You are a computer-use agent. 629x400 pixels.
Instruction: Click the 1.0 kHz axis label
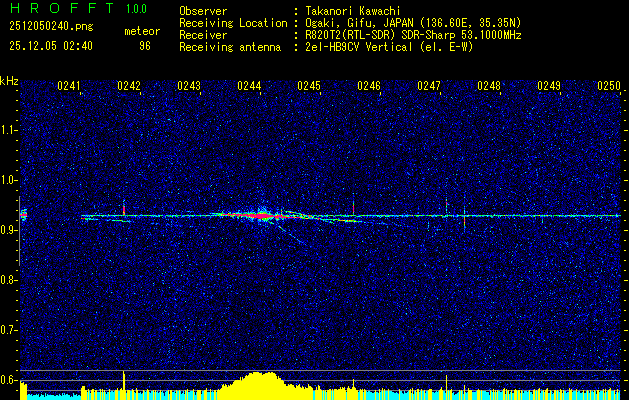click(x=9, y=180)
